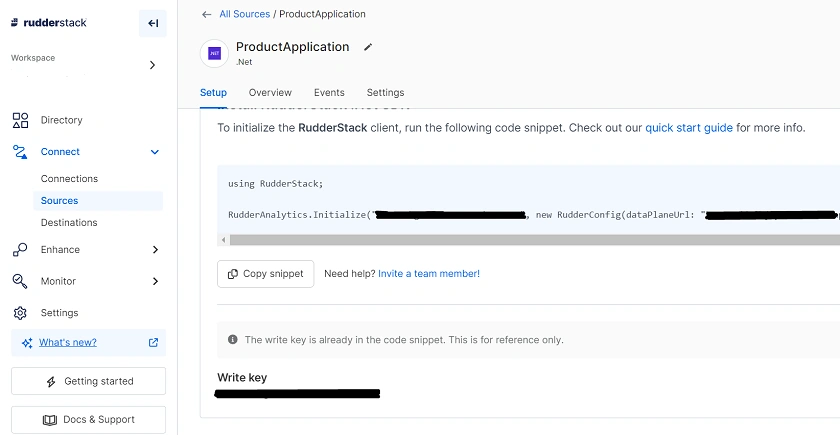Click the Monitor magnifier icon
This screenshot has width=840, height=435.
point(20,281)
